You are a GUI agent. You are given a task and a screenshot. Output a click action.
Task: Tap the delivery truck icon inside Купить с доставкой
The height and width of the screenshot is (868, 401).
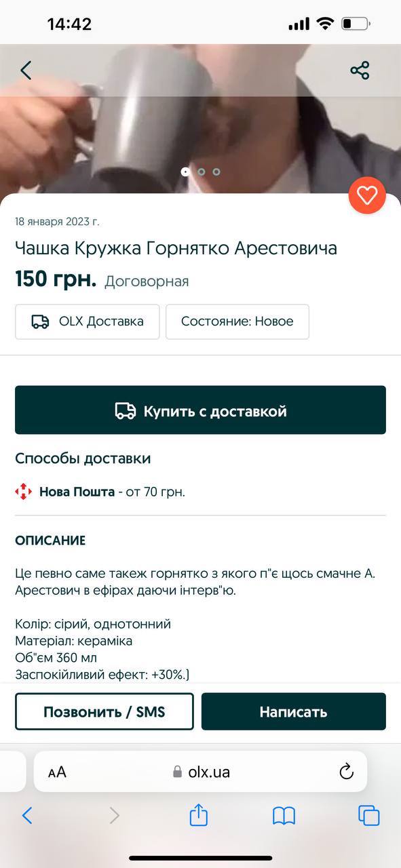[126, 410]
